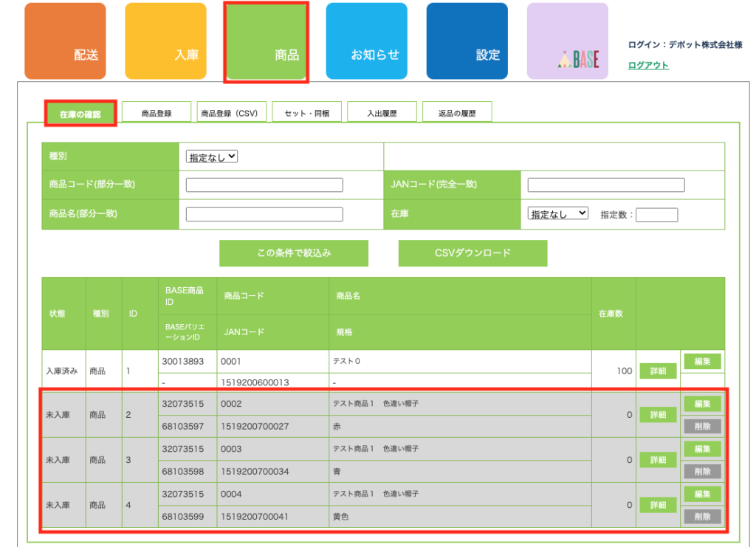Open the お知らせ blue tile
Viewport: 756px width, 547px height.
point(366,41)
